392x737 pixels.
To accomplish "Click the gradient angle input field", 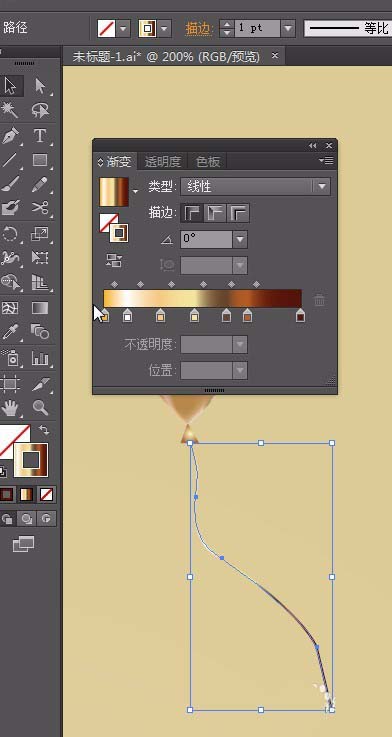I will [x=206, y=240].
